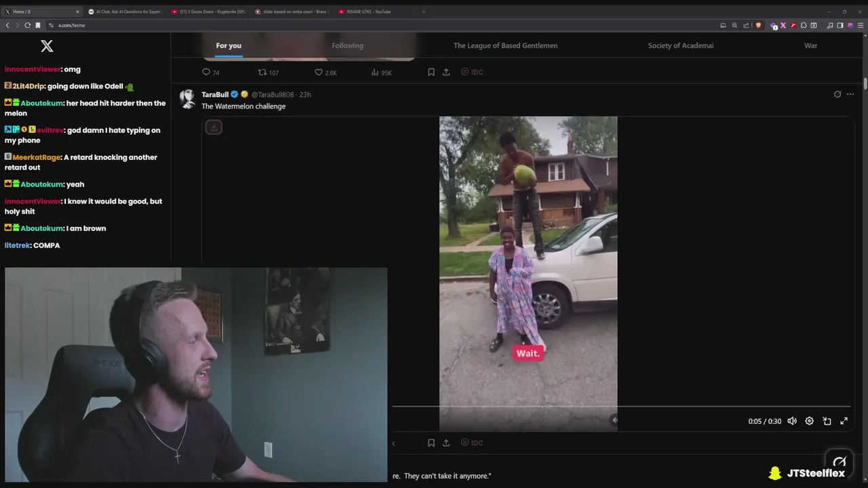
Task: Open the extensions puzzle icon
Action: (804, 25)
